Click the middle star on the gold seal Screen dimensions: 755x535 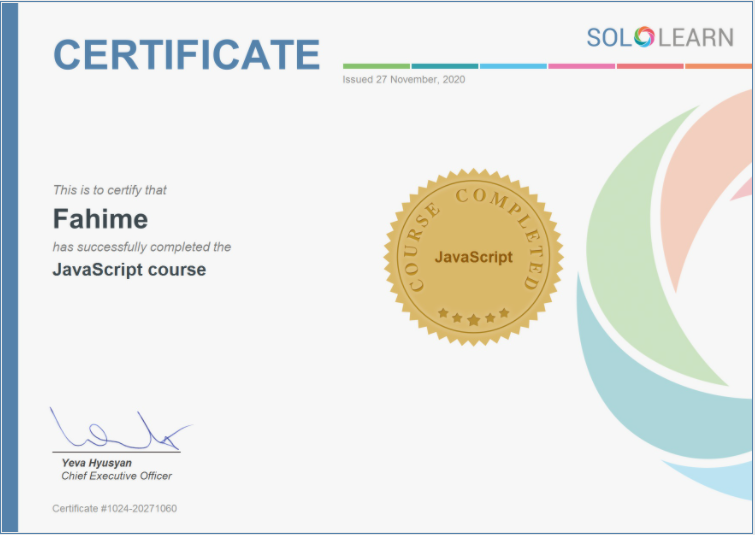(474, 319)
